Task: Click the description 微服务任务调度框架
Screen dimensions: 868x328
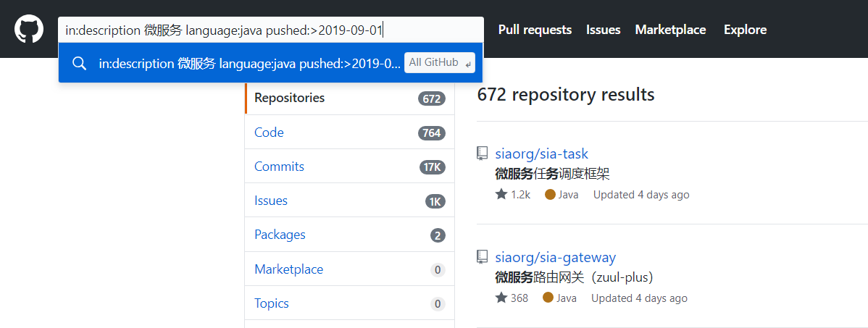Action: point(552,174)
